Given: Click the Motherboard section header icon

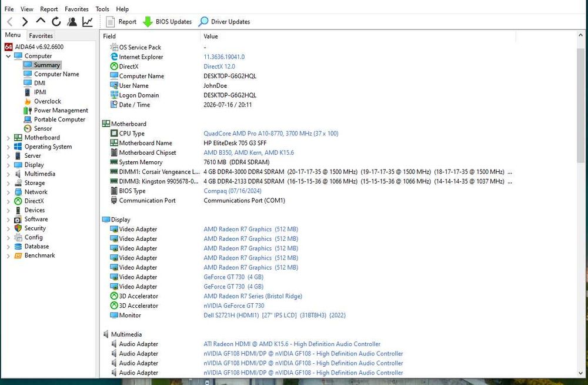Looking at the screenshot, I should pos(106,124).
